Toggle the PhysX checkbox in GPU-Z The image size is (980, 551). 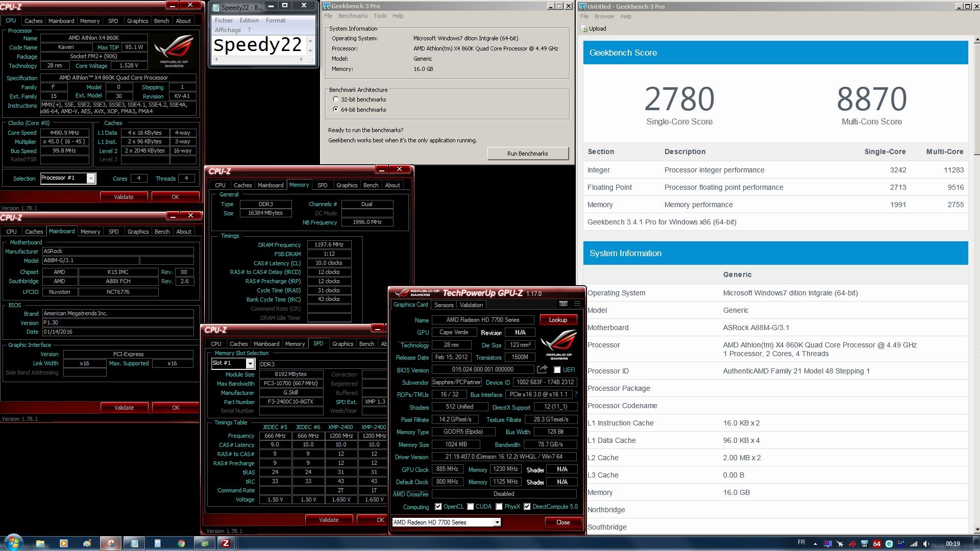tap(499, 507)
